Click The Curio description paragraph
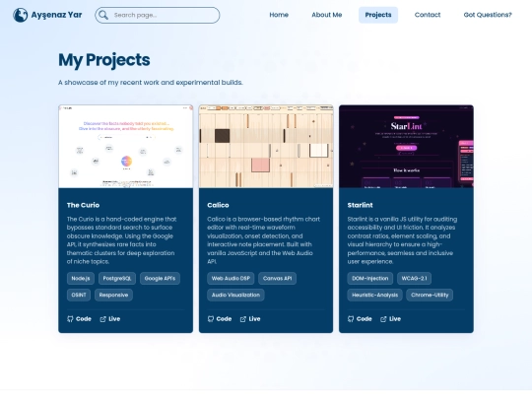532x399 pixels. point(122,240)
